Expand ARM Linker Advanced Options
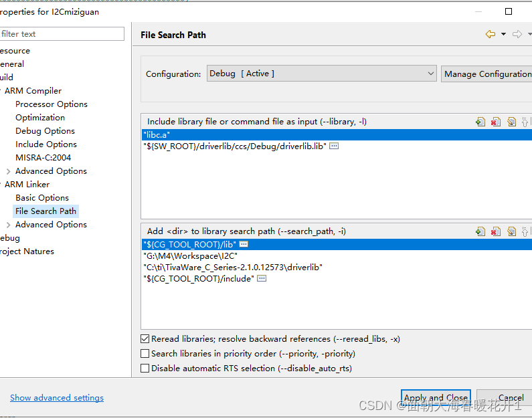Viewport: 532px width, 418px height. (8, 225)
